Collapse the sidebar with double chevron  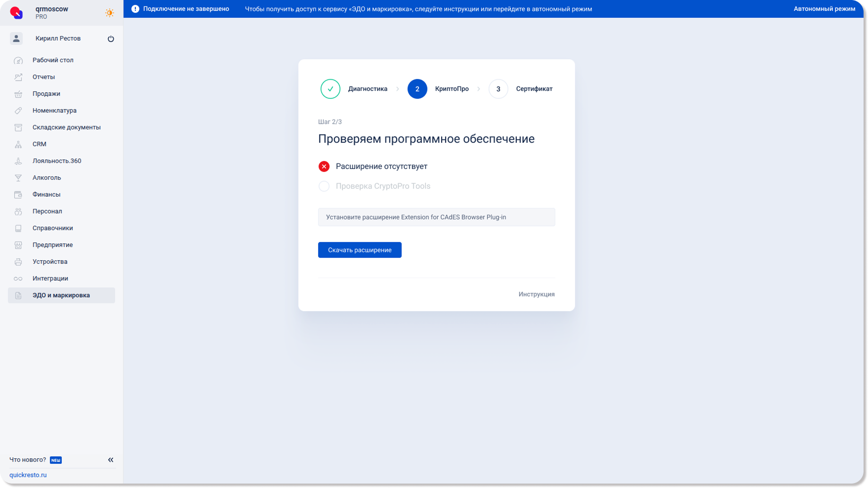[111, 460]
